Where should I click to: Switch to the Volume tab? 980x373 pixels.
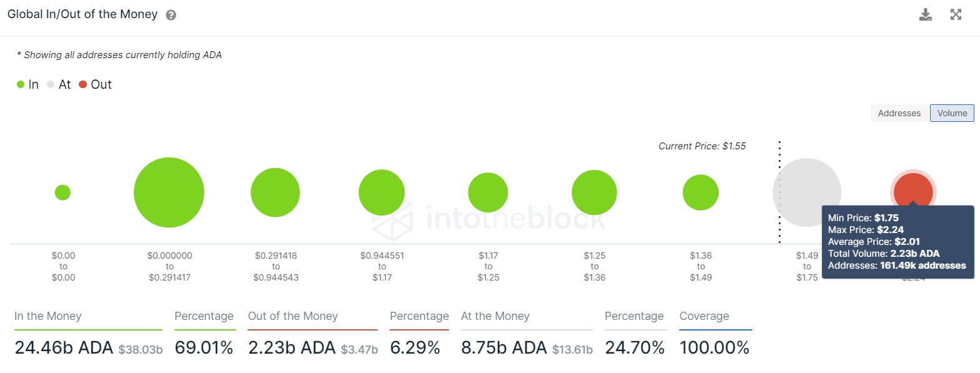[951, 113]
